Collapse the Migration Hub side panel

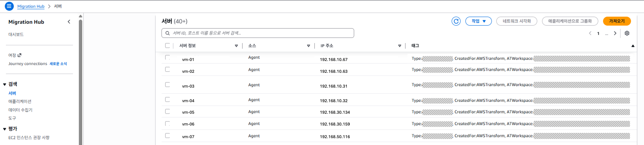[69, 22]
